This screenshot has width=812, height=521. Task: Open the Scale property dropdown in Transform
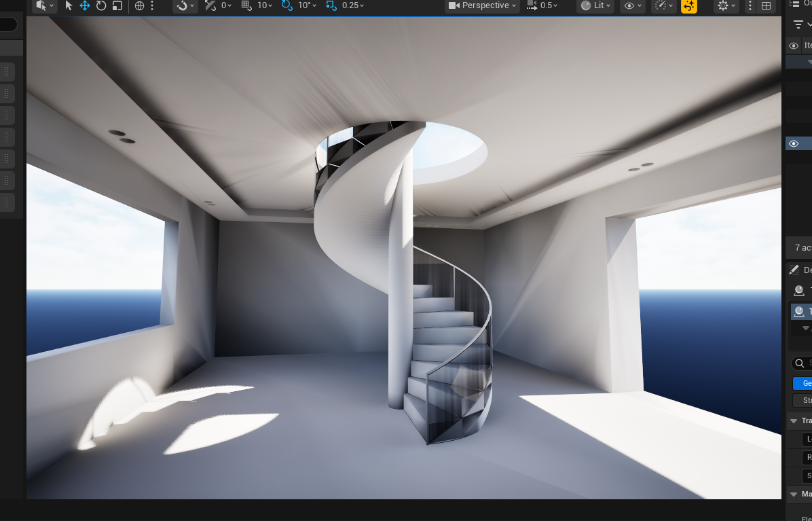click(x=807, y=475)
